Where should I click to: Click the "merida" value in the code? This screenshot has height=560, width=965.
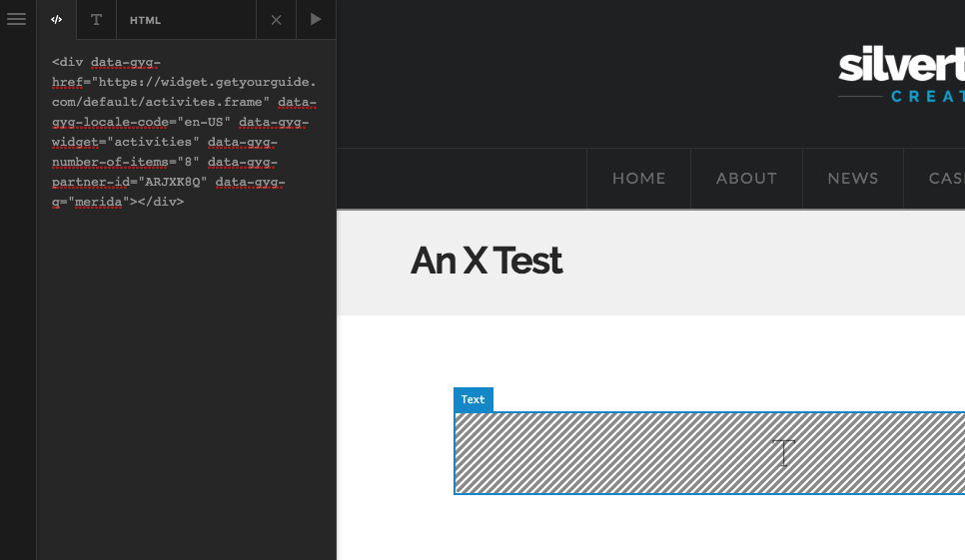point(99,202)
